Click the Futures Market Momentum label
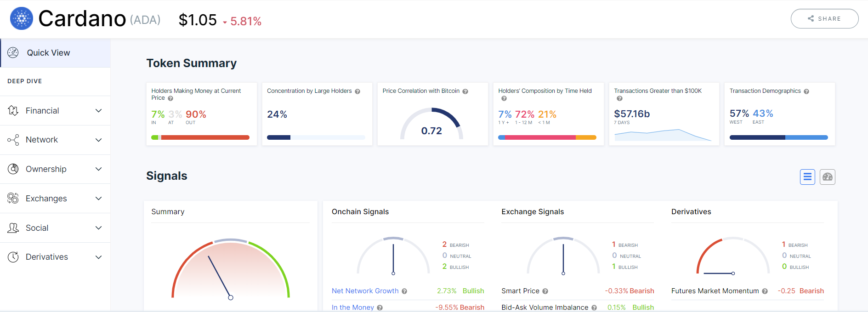 point(715,291)
